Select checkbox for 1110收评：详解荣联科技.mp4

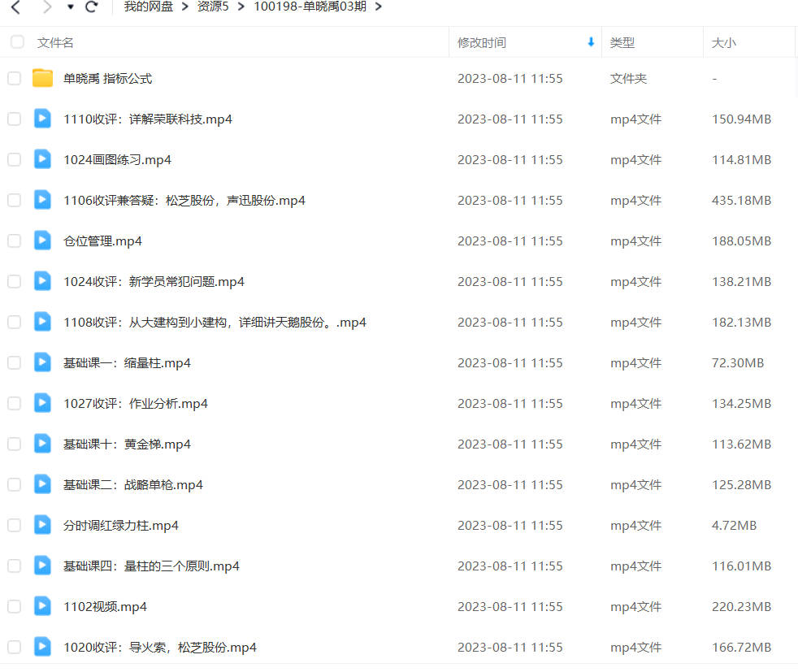[15, 119]
